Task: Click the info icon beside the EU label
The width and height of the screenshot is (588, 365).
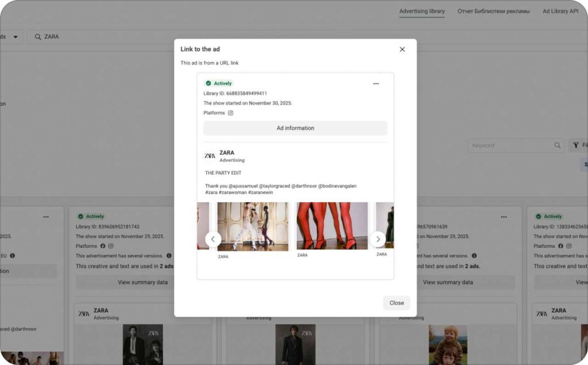Action: coord(11,255)
